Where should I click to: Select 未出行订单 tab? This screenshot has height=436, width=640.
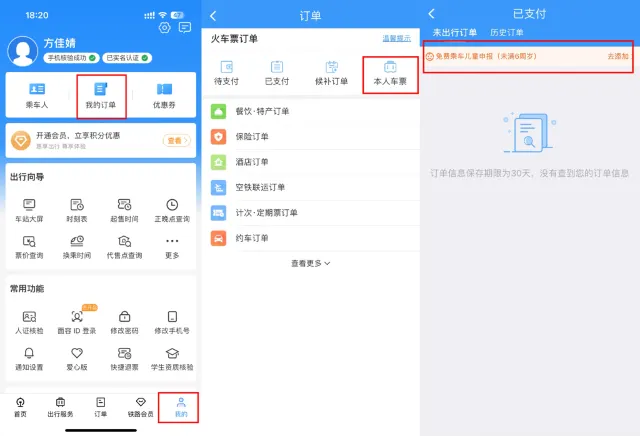(x=455, y=32)
